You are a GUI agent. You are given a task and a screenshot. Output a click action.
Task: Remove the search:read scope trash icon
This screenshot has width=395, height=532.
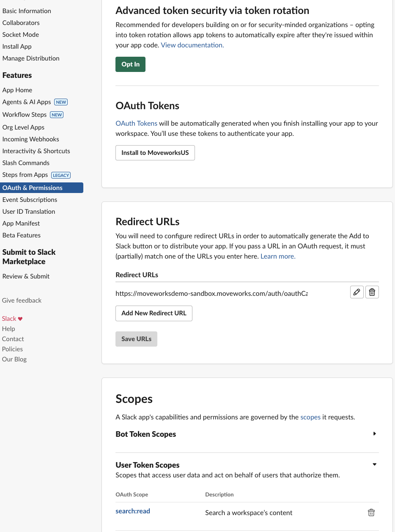point(371,513)
